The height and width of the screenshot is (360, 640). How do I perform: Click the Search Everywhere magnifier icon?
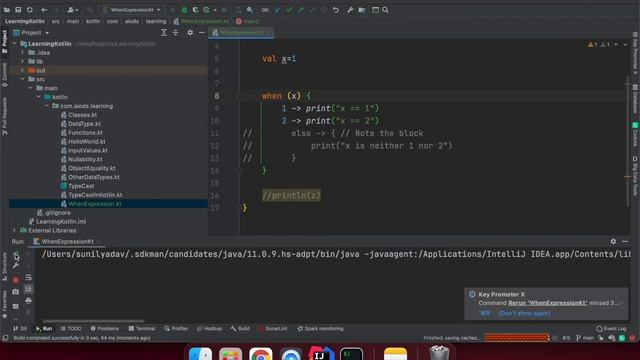click(x=385, y=10)
